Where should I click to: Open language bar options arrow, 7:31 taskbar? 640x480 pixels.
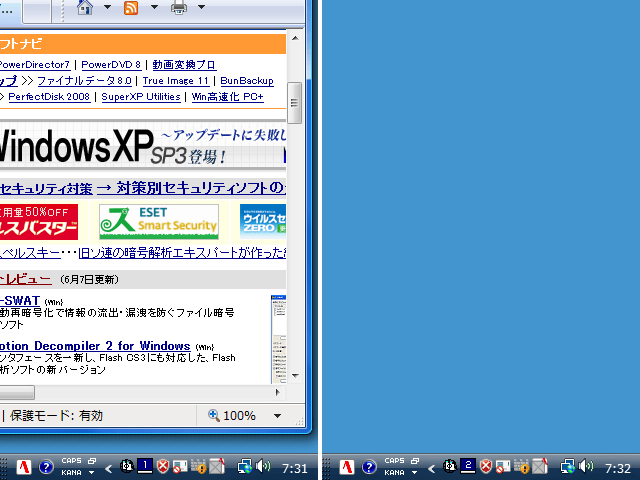click(x=92, y=473)
